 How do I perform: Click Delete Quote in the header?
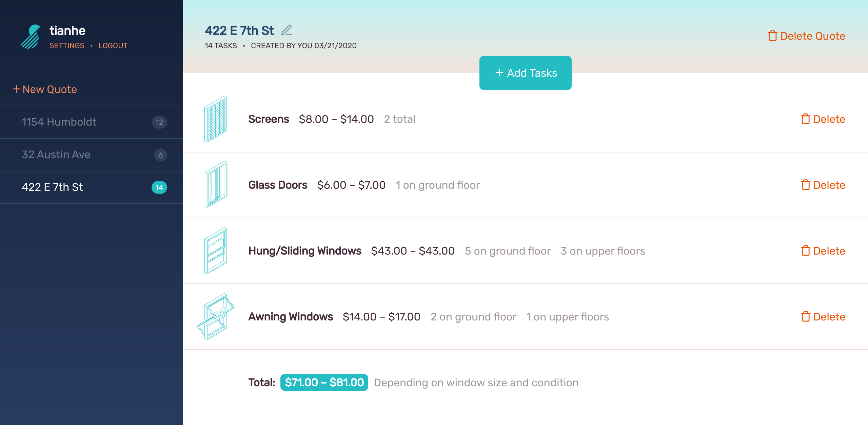point(807,36)
